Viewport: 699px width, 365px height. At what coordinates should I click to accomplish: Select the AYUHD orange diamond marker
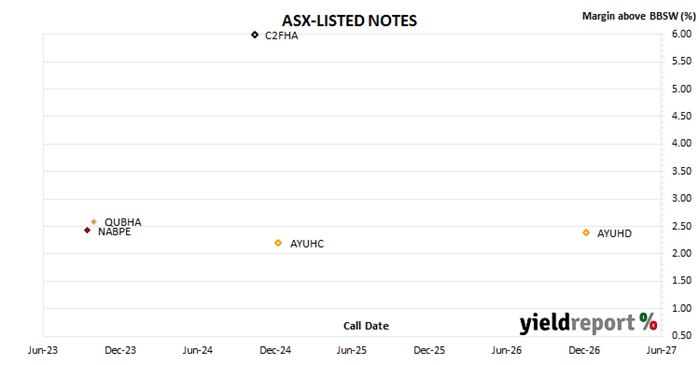coord(586,233)
